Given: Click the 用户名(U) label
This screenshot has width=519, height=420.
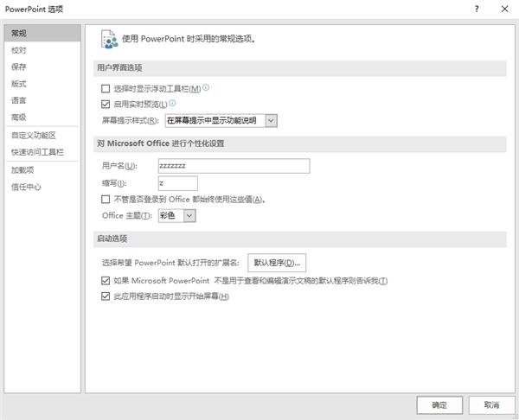Looking at the screenshot, I should [x=119, y=166].
